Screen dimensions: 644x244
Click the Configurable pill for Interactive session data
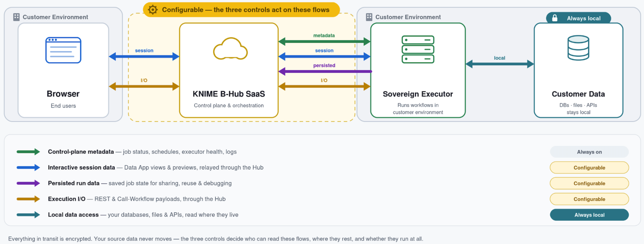pyautogui.click(x=589, y=168)
